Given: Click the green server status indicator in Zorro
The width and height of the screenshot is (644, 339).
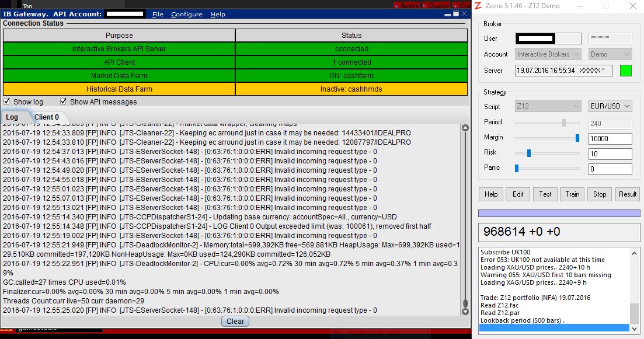Looking at the screenshot, I should (625, 71).
